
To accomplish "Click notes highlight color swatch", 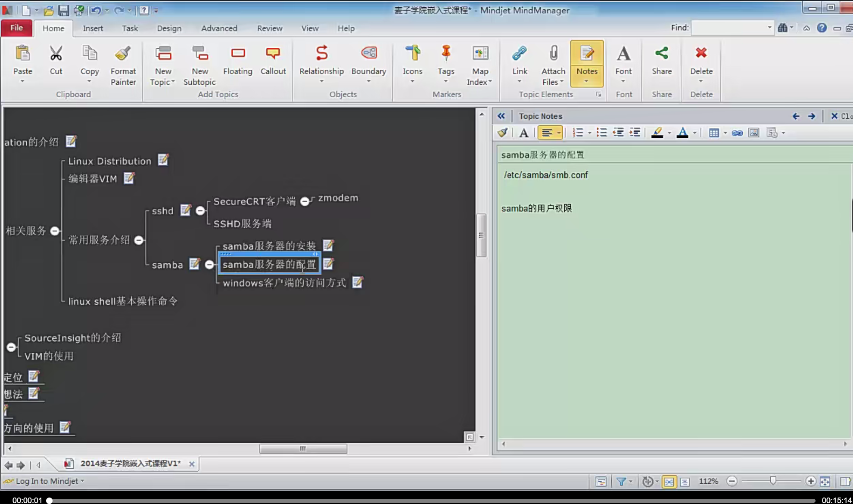I will click(657, 133).
